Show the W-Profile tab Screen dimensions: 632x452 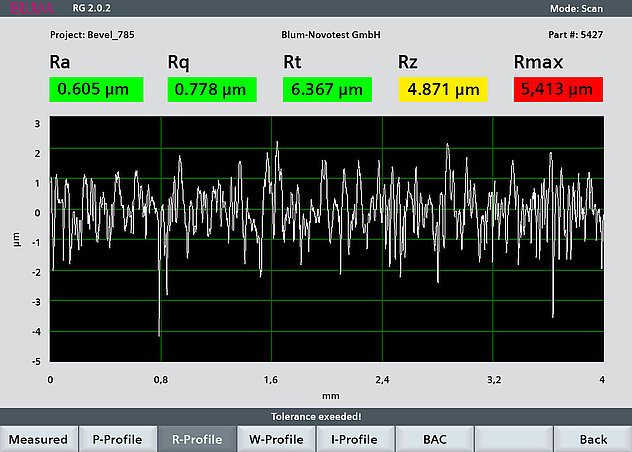coord(275,439)
